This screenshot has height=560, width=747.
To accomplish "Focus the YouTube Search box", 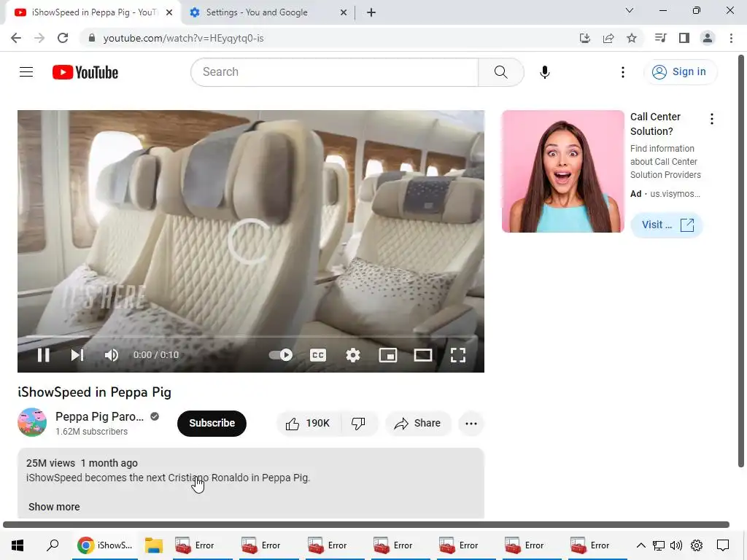I will pos(334,72).
